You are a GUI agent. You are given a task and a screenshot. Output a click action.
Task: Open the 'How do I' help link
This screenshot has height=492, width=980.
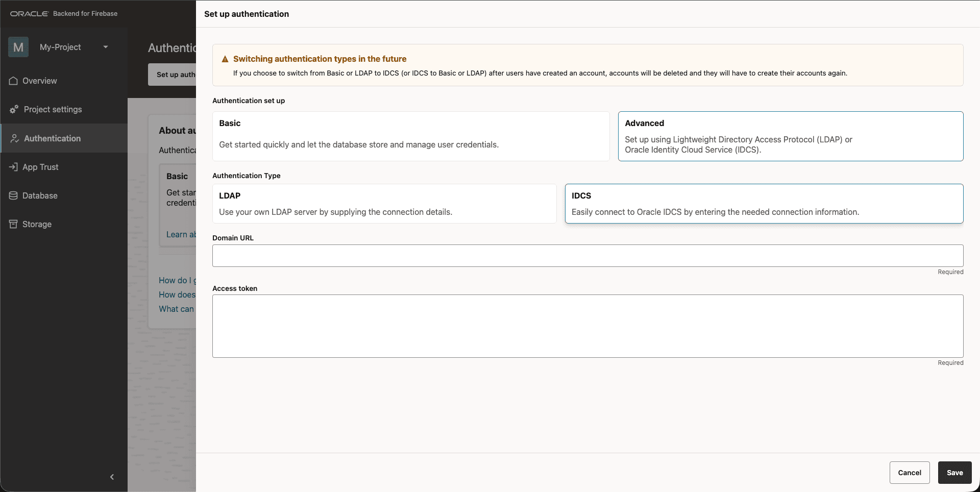[177, 280]
